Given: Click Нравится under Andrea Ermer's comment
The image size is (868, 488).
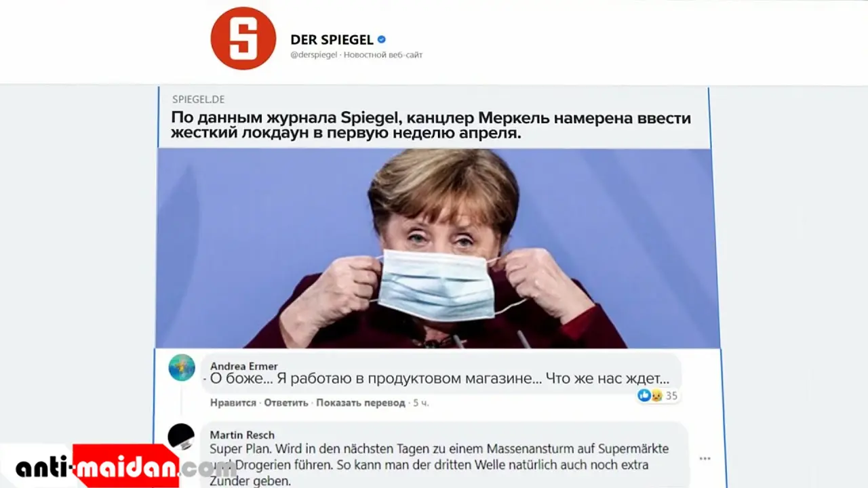Looking at the screenshot, I should [233, 403].
